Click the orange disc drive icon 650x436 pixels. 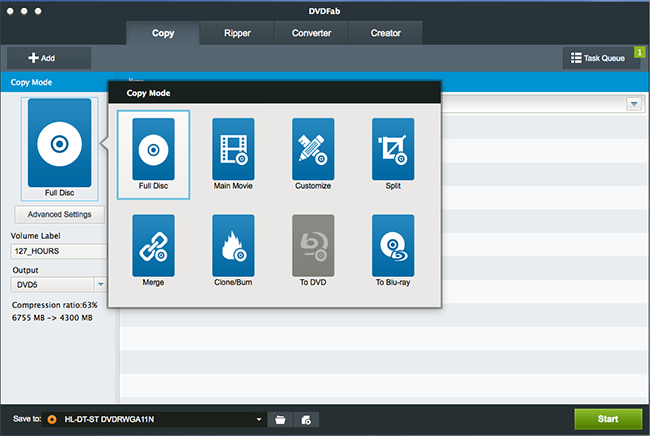[x=52, y=419]
